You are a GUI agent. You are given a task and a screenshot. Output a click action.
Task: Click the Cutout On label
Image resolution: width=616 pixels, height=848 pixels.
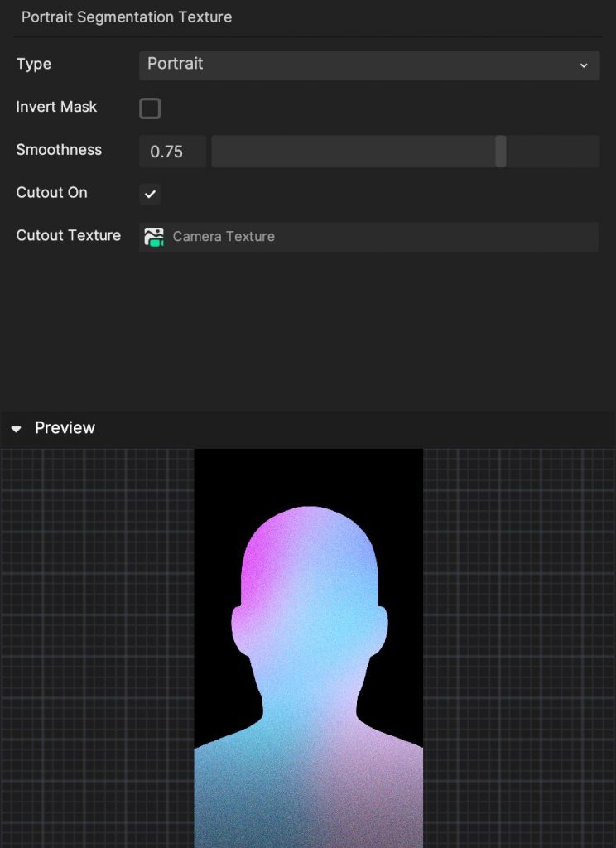click(52, 192)
